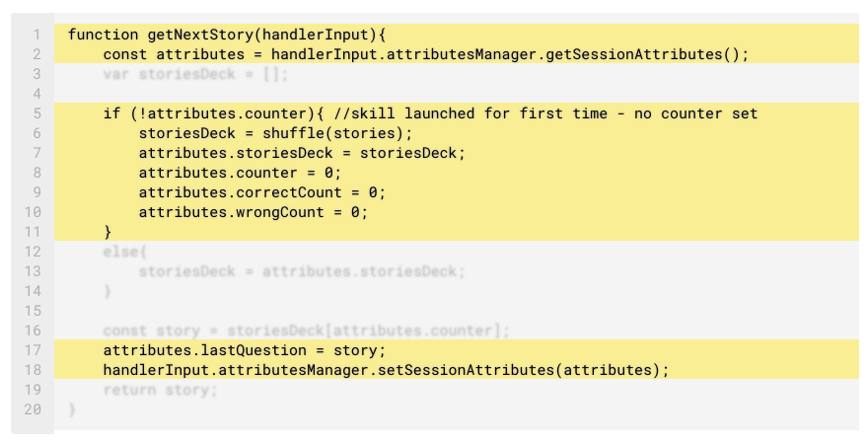
Task: Click the dimmed 'return story;' line
Action: pos(160,390)
